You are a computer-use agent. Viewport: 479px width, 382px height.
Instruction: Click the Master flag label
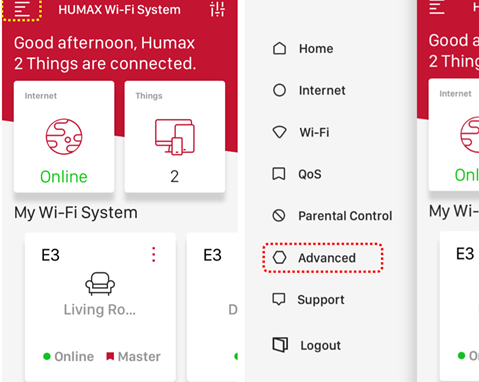click(x=133, y=356)
